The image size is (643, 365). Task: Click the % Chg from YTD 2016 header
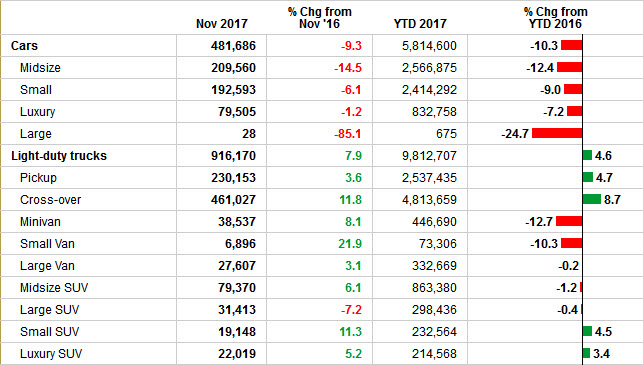point(555,18)
